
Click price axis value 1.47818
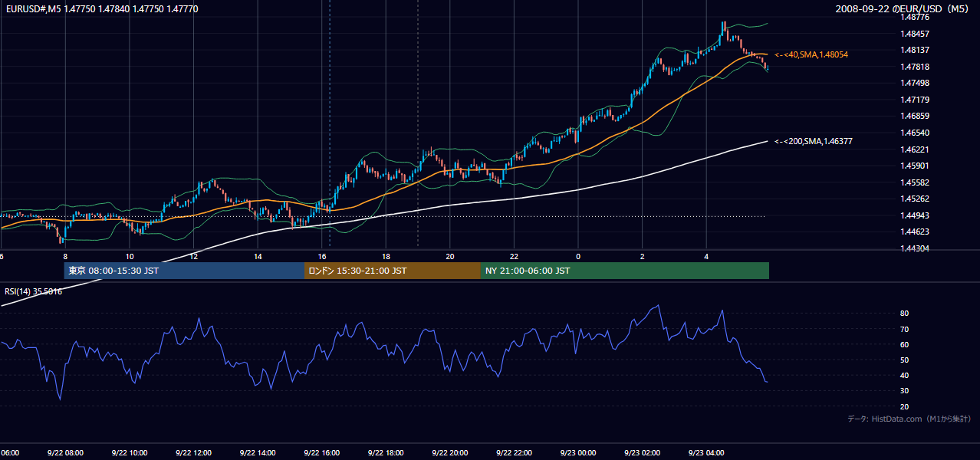pos(916,67)
